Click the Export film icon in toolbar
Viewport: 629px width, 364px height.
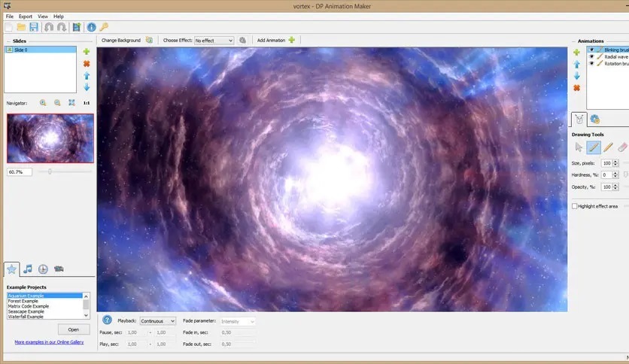click(76, 27)
